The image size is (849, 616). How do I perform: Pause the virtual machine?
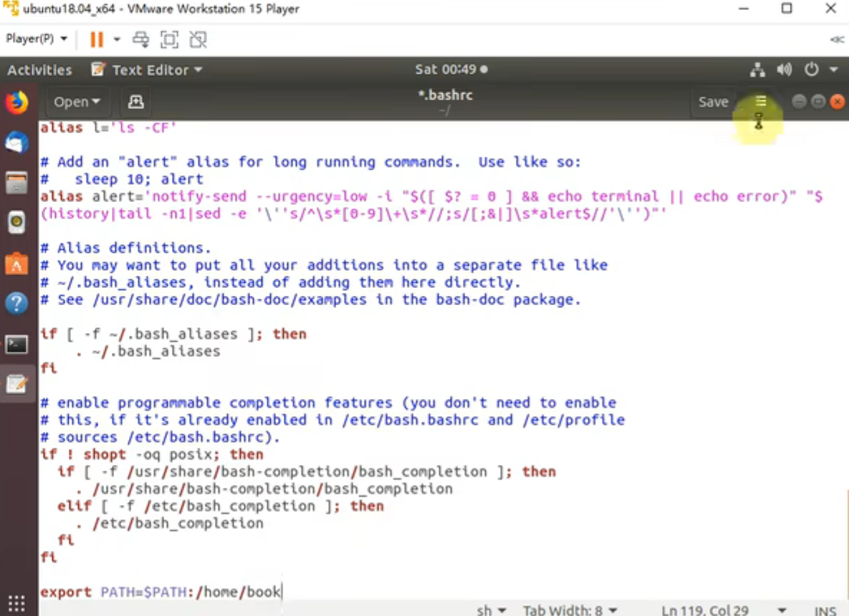pyautogui.click(x=97, y=39)
